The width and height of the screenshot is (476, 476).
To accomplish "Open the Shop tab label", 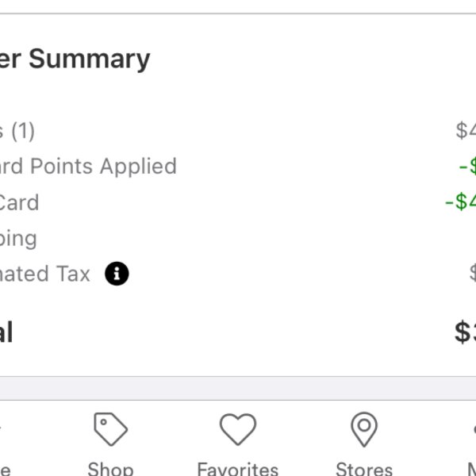I will [x=110, y=469].
